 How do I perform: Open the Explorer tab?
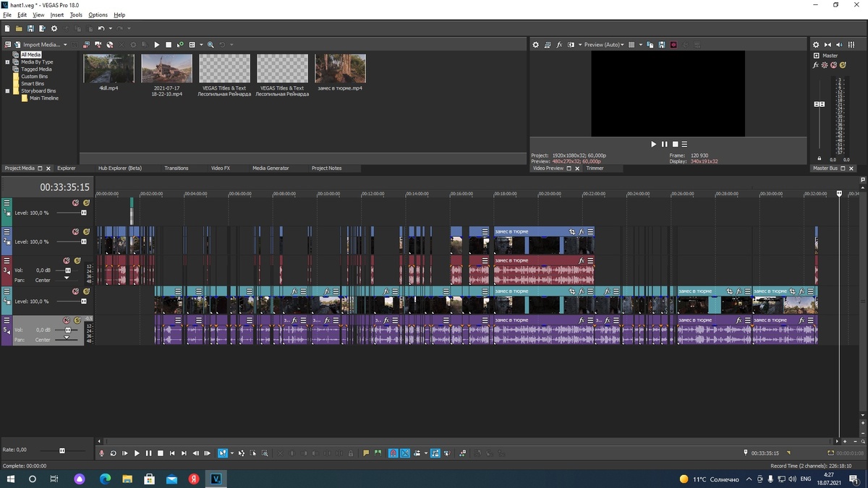[67, 168]
